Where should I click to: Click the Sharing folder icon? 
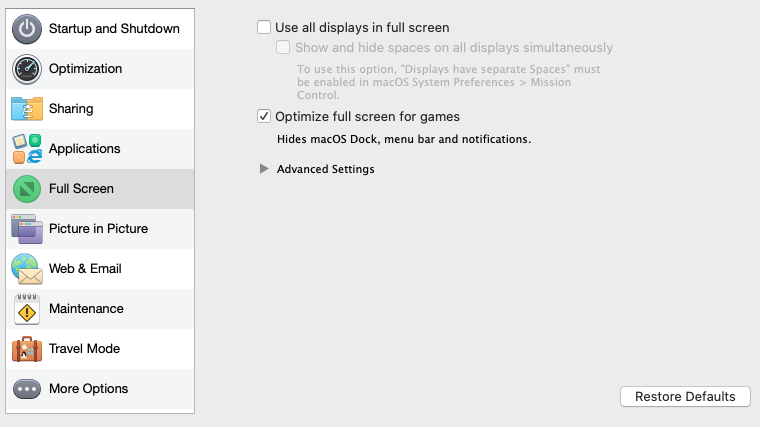[x=27, y=109]
